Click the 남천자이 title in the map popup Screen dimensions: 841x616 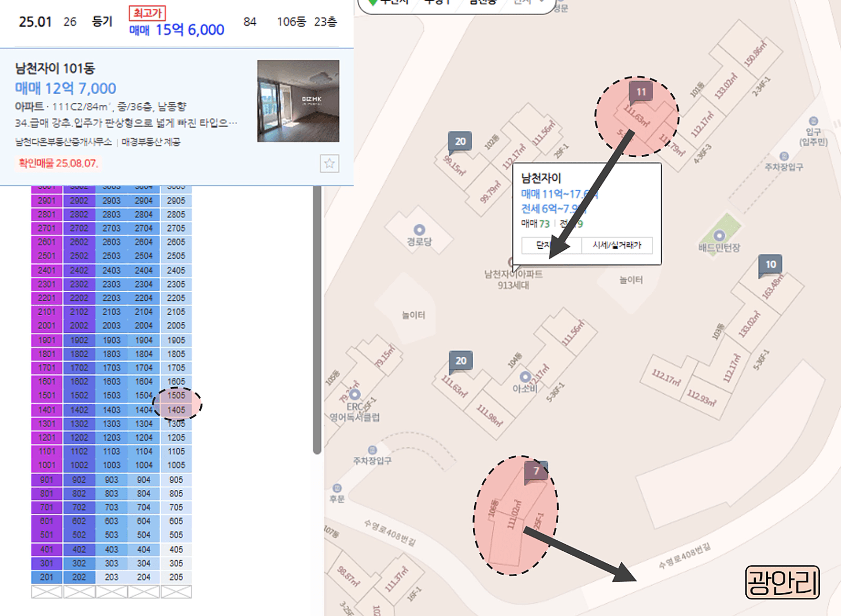[541, 178]
